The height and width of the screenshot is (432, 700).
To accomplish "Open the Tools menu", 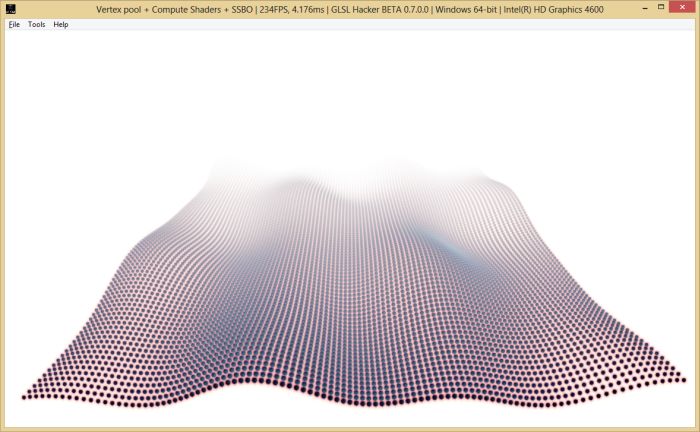I will point(36,24).
